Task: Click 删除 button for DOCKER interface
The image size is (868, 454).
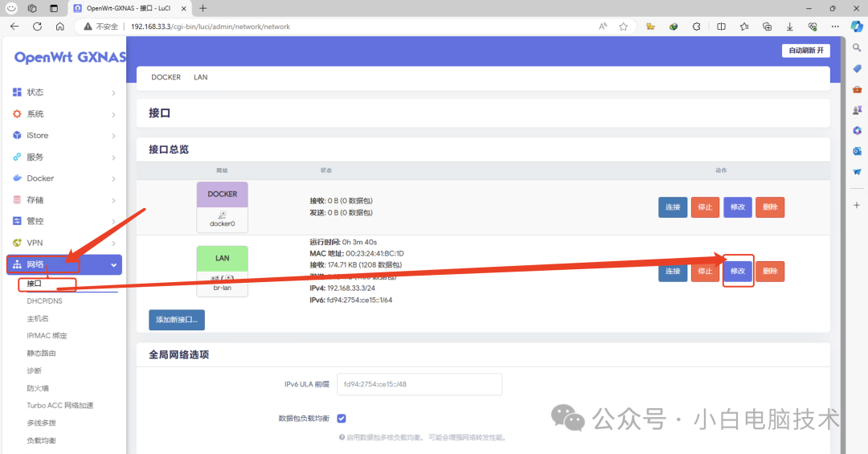Action: (770, 207)
